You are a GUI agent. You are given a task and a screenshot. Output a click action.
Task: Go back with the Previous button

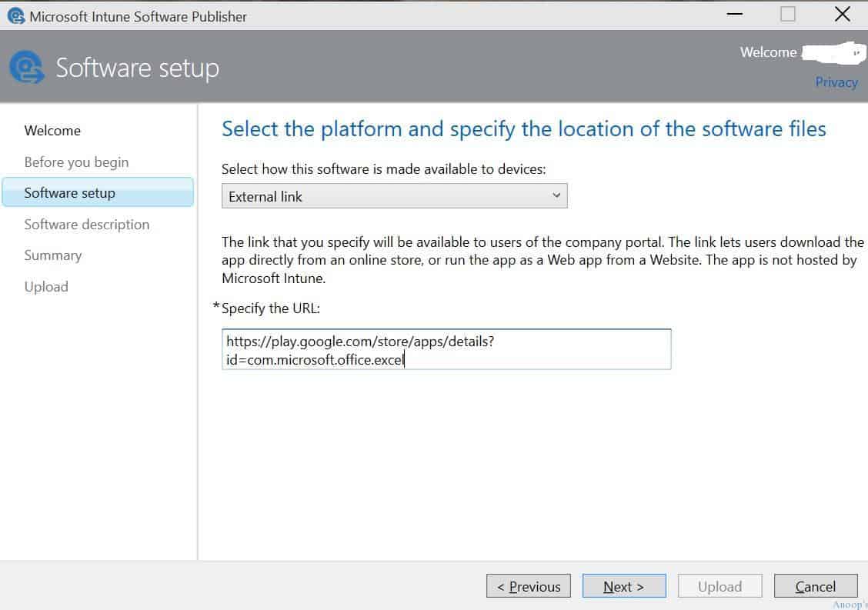528,586
